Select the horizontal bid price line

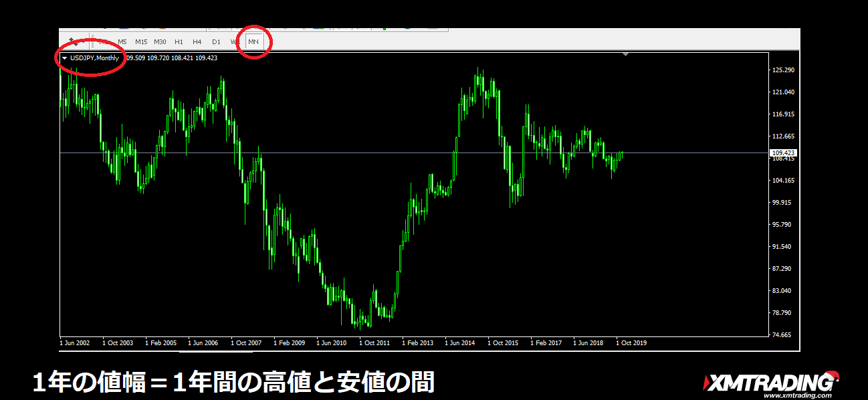[x=401, y=153]
